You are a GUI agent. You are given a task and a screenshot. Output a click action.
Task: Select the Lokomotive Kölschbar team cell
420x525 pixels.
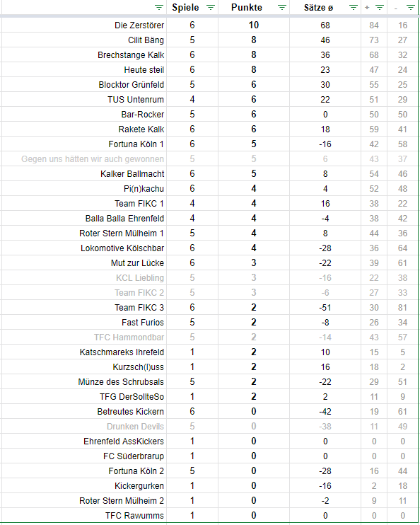83,248
